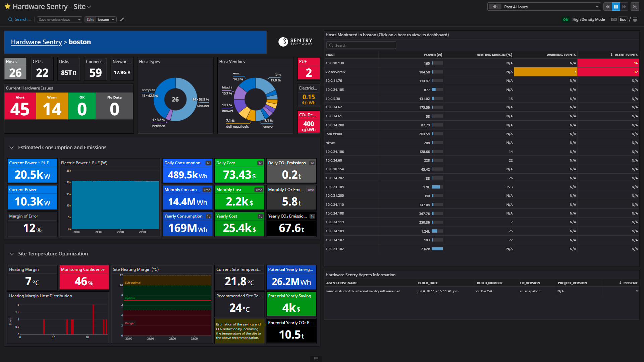Open the keyboard shortcuts panel
This screenshot has width=644, height=362.
(613, 19)
